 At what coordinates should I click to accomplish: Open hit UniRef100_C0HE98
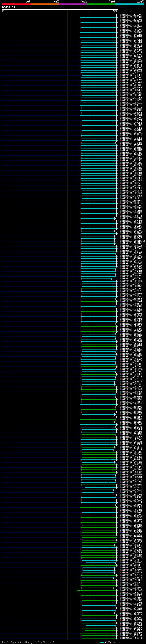131,543
